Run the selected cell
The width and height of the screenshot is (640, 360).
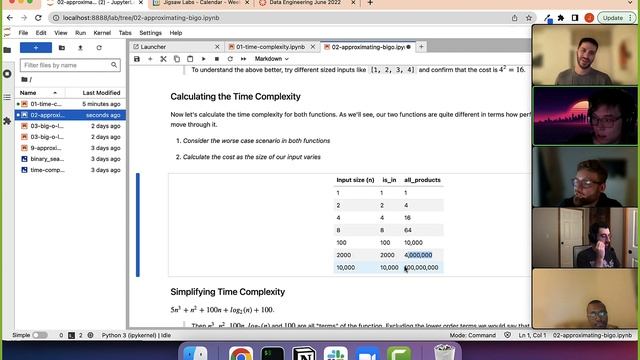203,59
